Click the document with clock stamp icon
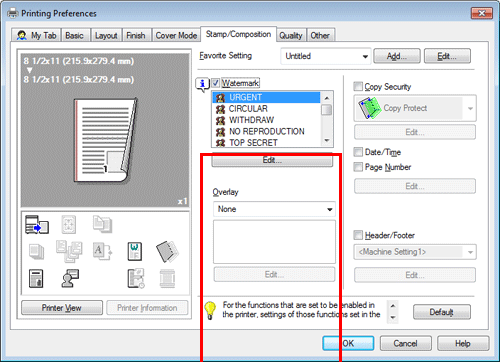 [136, 278]
